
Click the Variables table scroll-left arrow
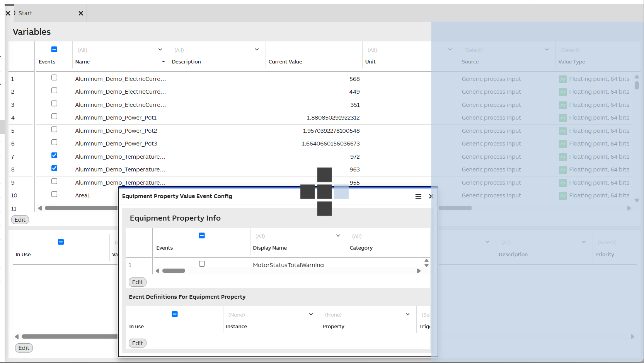pyautogui.click(x=40, y=208)
